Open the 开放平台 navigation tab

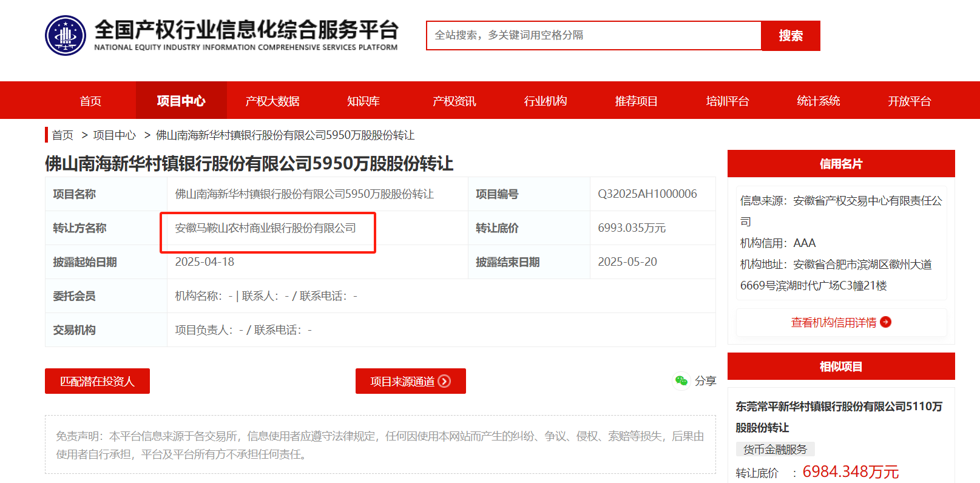(910, 101)
